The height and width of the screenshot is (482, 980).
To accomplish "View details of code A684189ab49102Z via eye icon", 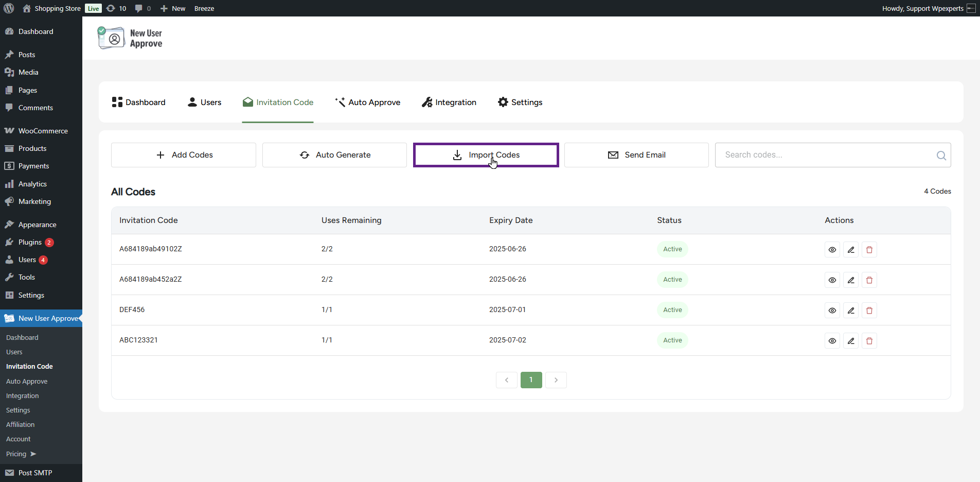I will click(x=832, y=250).
